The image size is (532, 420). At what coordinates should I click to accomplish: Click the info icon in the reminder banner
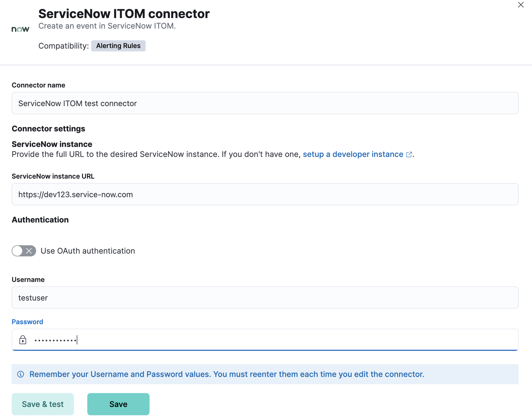coord(21,374)
